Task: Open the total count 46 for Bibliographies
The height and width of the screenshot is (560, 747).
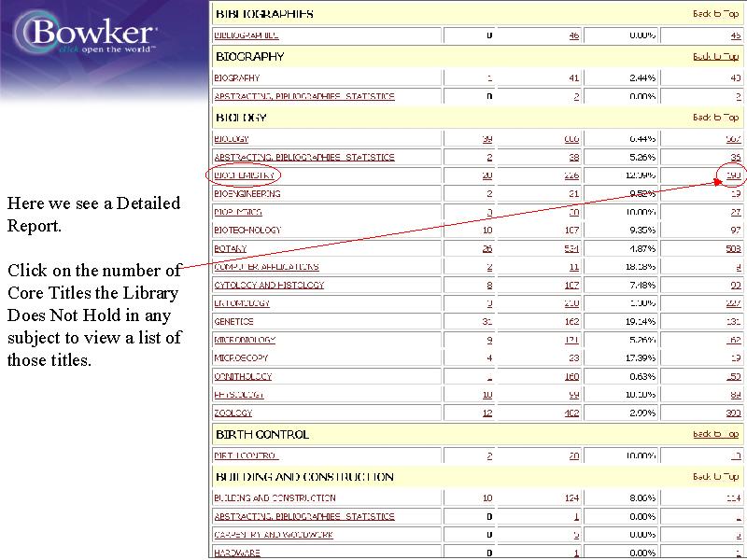Action: (574, 35)
